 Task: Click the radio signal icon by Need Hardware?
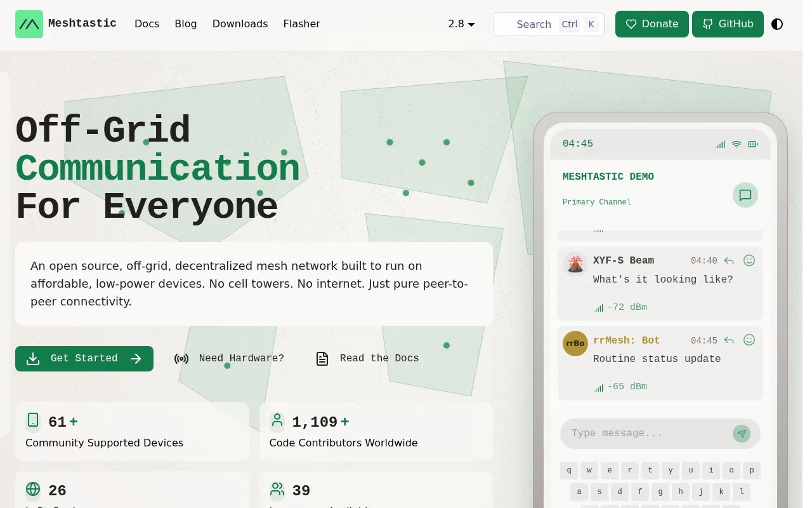coord(181,359)
